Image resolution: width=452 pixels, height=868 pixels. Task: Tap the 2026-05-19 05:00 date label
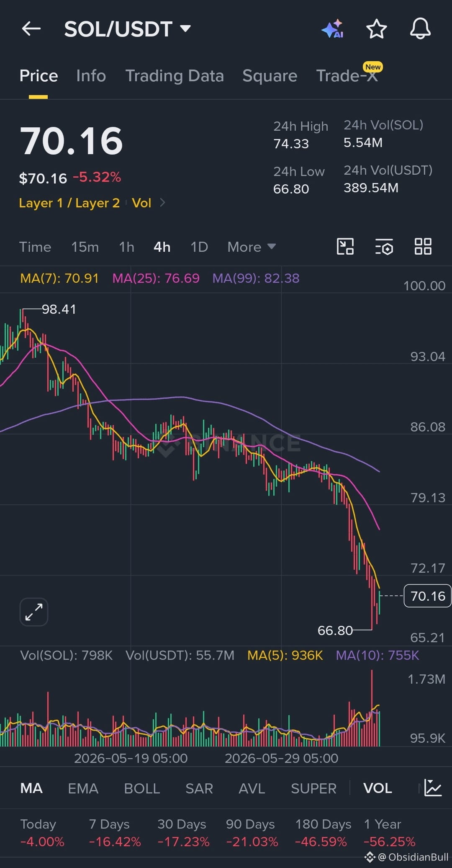(131, 758)
